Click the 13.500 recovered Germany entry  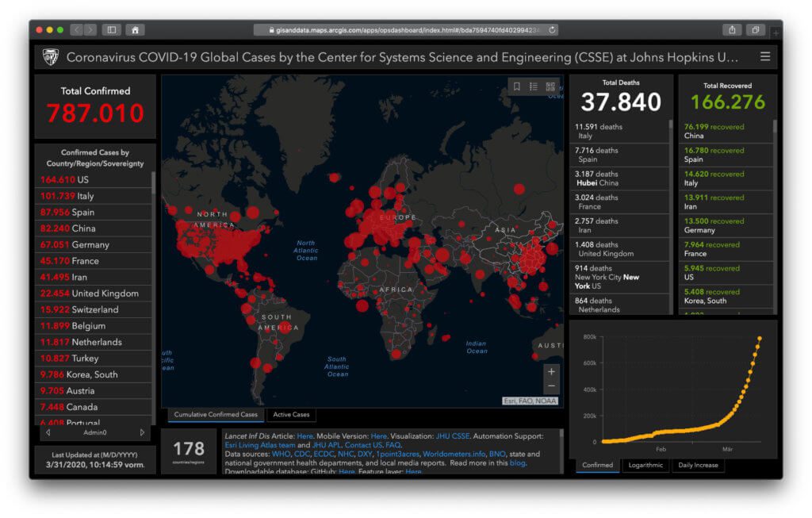tap(726, 225)
